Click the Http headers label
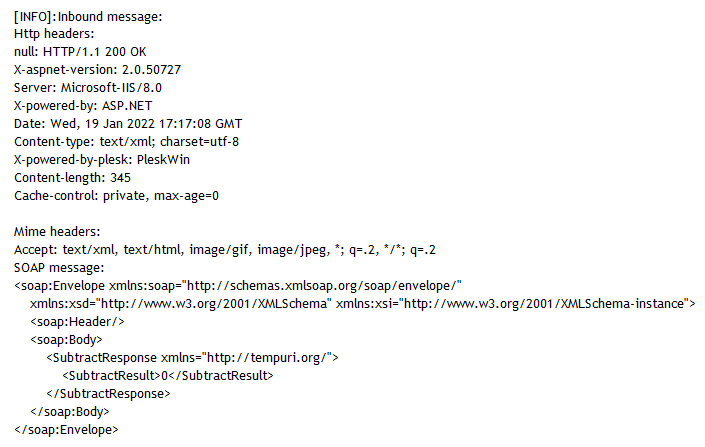The image size is (705, 447). click(54, 34)
